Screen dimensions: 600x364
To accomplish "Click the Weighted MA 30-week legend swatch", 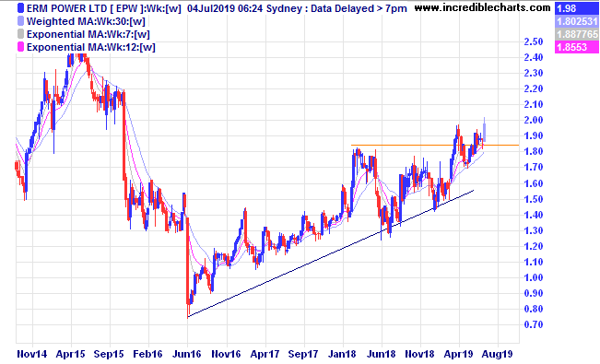I will 20,21.
